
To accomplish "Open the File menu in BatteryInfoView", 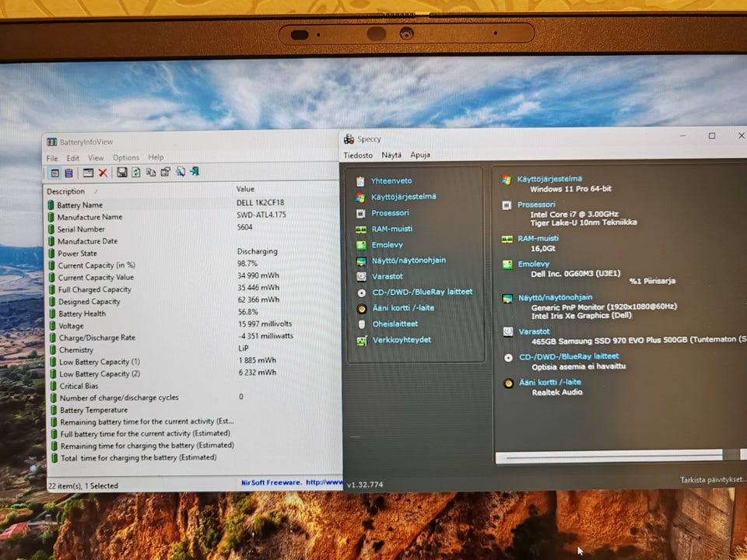I will pos(52,158).
